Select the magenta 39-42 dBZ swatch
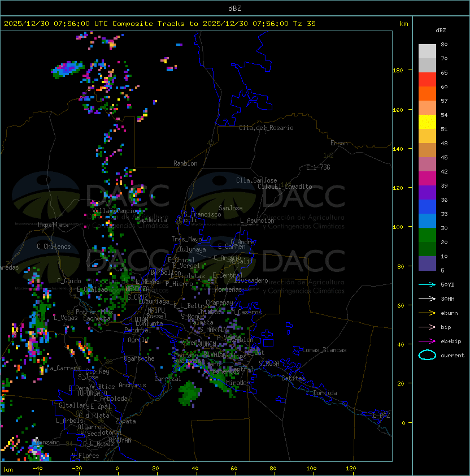This screenshot has width=470, height=476. click(427, 179)
